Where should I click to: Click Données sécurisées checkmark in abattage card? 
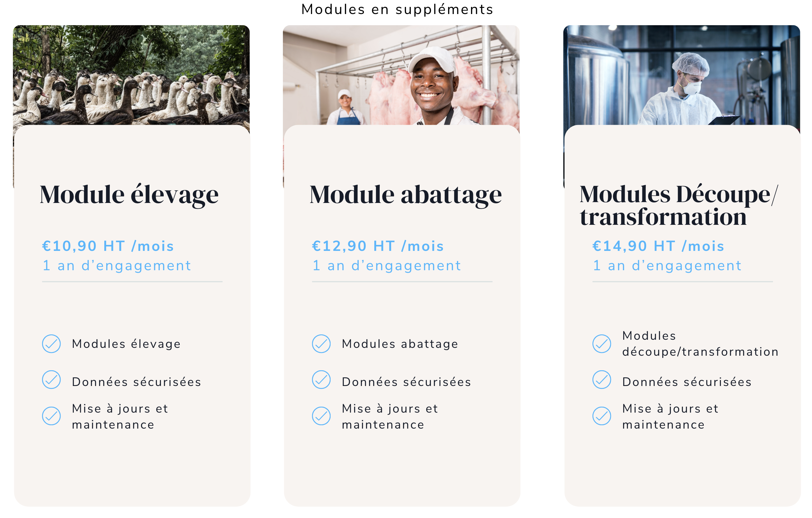pyautogui.click(x=321, y=380)
